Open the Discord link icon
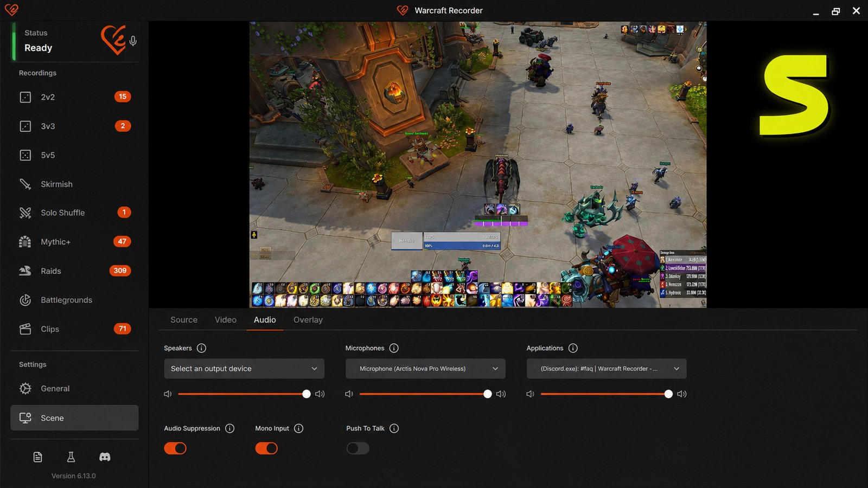 (x=105, y=457)
